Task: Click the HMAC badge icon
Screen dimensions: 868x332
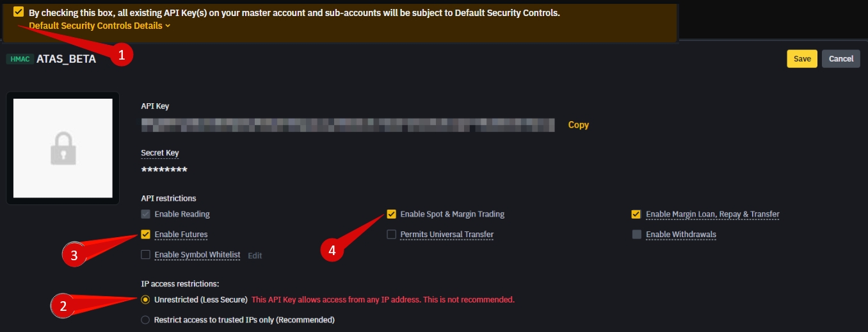Action: 20,59
